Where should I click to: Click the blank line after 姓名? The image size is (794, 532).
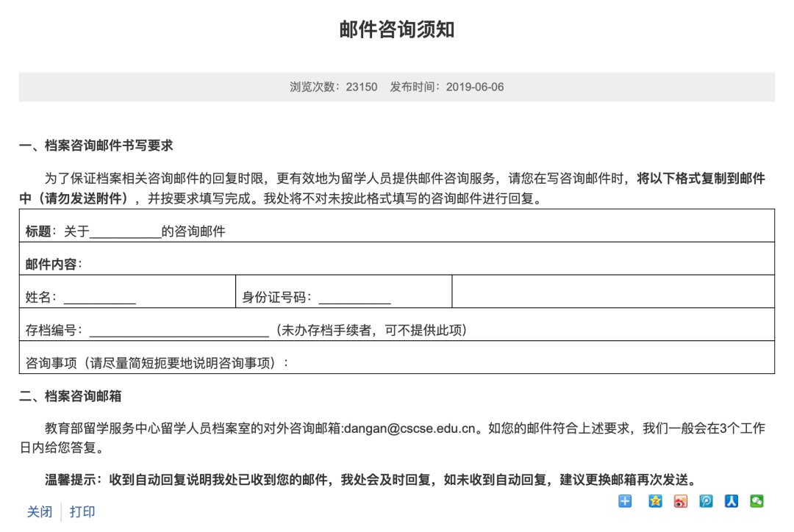pos(99,299)
